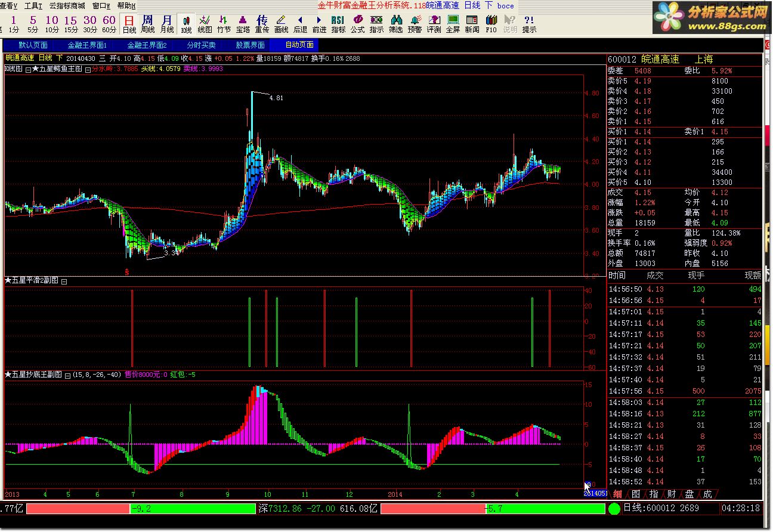The image size is (773, 532).
Task: Click the 600012 stock code header
Action: pos(623,60)
